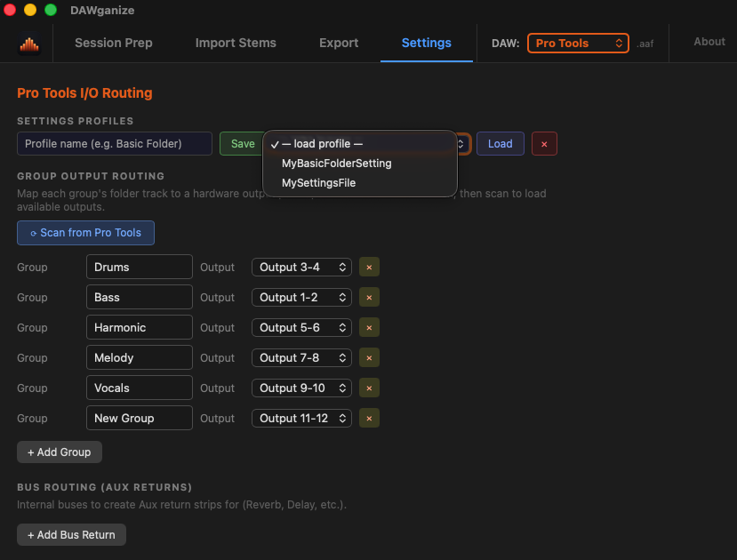Open the DAW selector showing Pro Tools
Viewport: 737px width, 560px height.
pyautogui.click(x=578, y=42)
